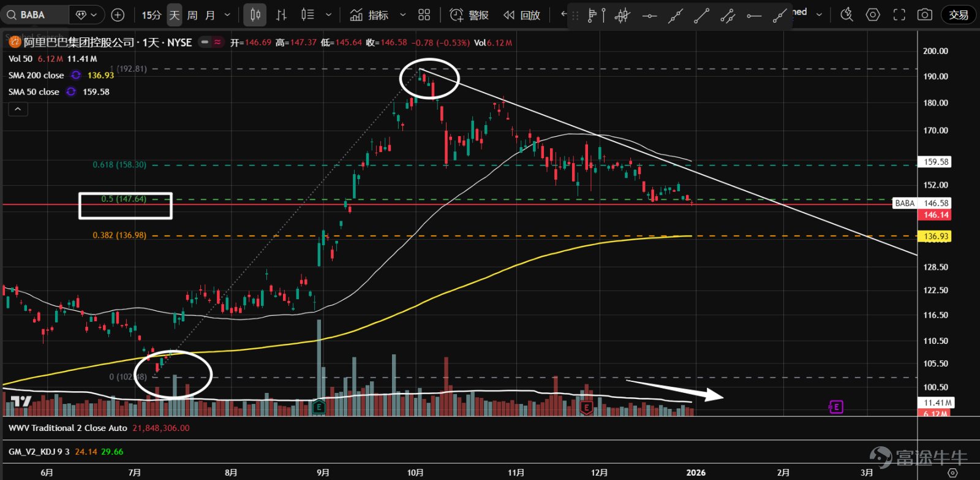
Task: Click the 开=146.69 open price value
Action: (x=251, y=42)
